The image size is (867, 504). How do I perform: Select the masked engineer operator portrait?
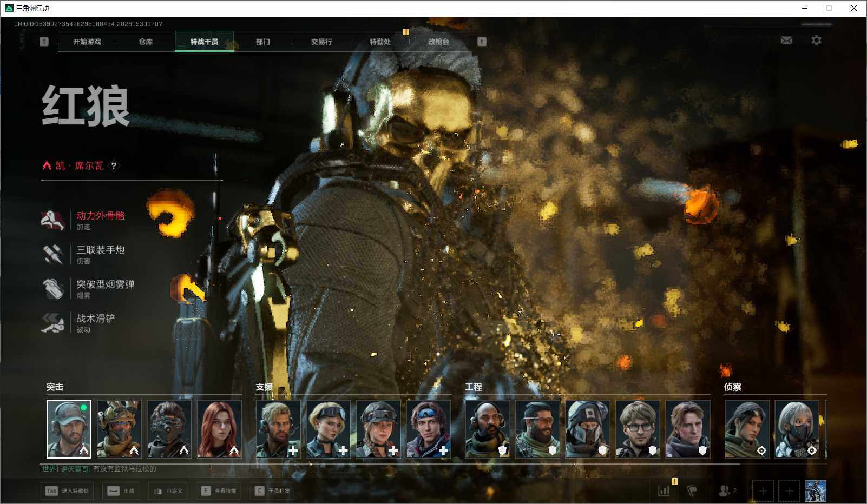pyautogui.click(x=588, y=429)
